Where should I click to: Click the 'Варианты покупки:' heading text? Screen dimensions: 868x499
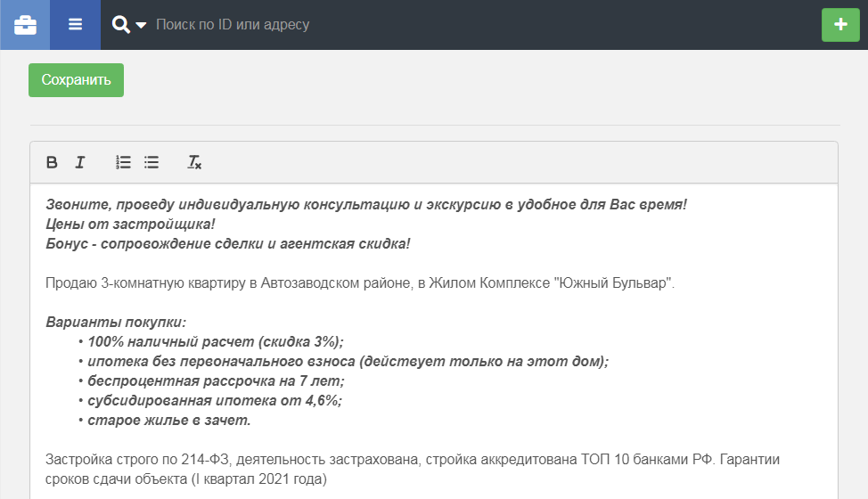116,322
